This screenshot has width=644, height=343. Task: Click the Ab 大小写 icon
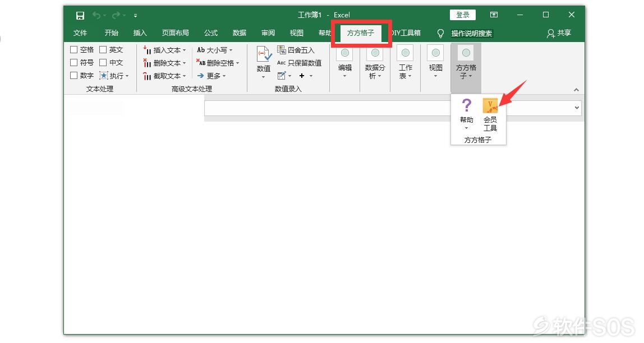pos(201,50)
